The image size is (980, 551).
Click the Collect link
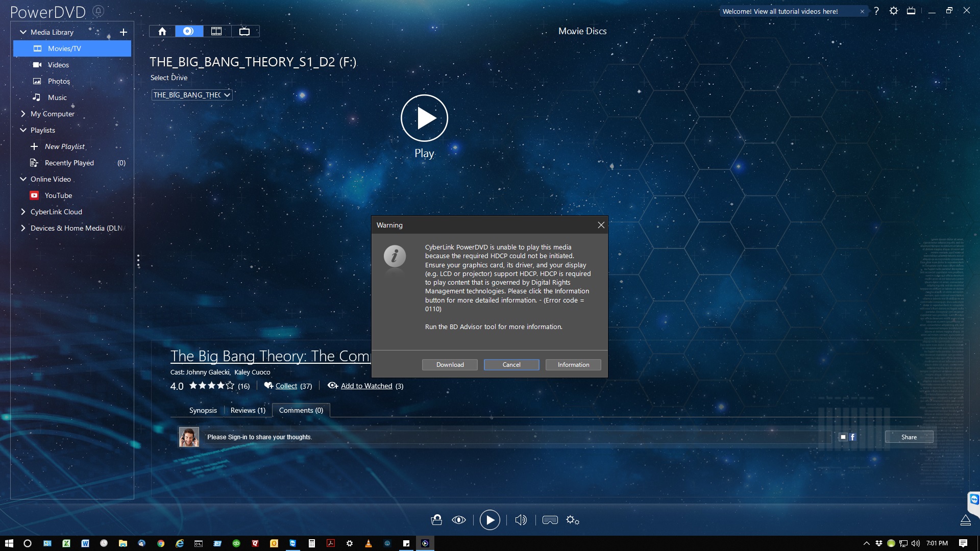(286, 386)
